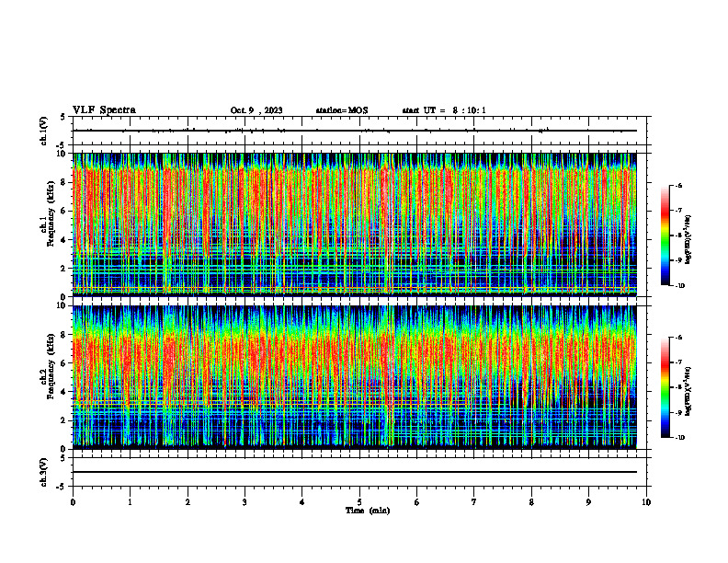Click the ch.3(V) flat trace panel
Viewport: 728px width, 563px height.
[x=359, y=472]
